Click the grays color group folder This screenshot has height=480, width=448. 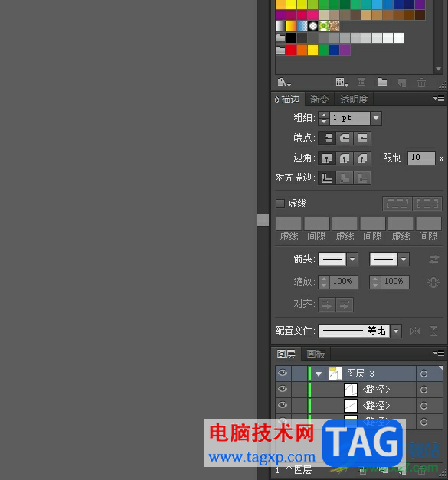[x=280, y=38]
